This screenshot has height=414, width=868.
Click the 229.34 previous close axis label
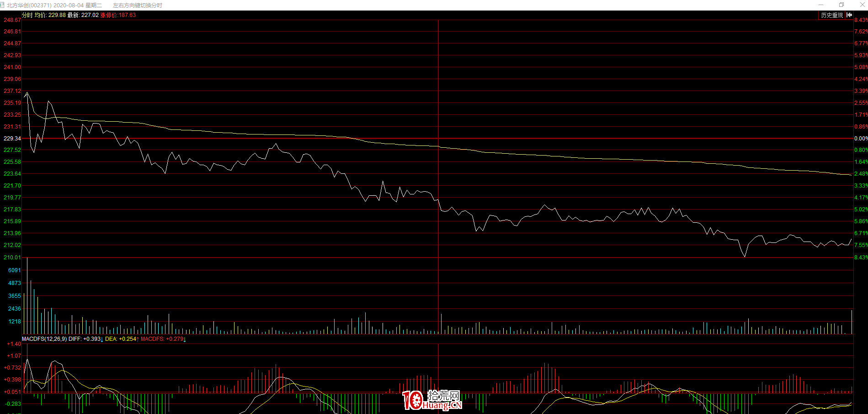point(12,138)
